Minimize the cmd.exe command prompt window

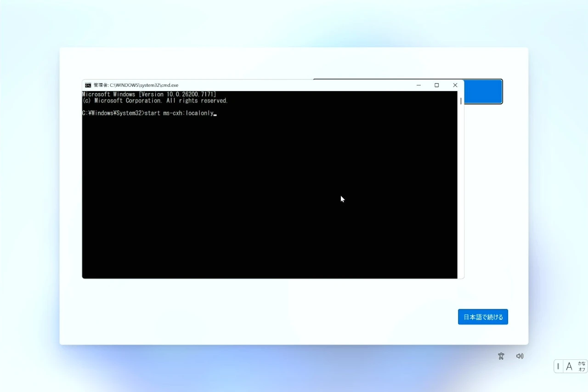click(x=418, y=85)
